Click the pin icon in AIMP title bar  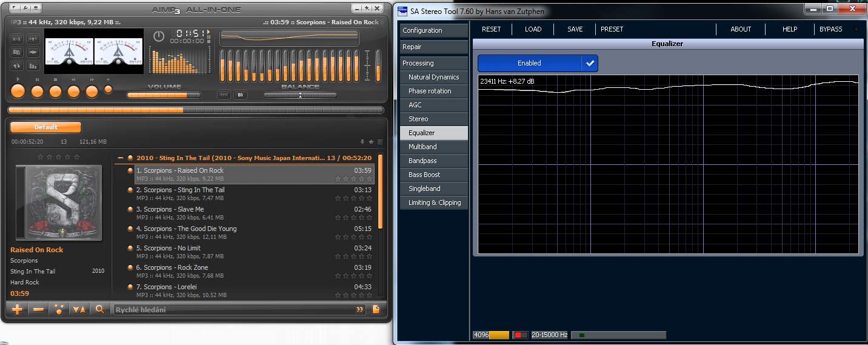(367, 8)
